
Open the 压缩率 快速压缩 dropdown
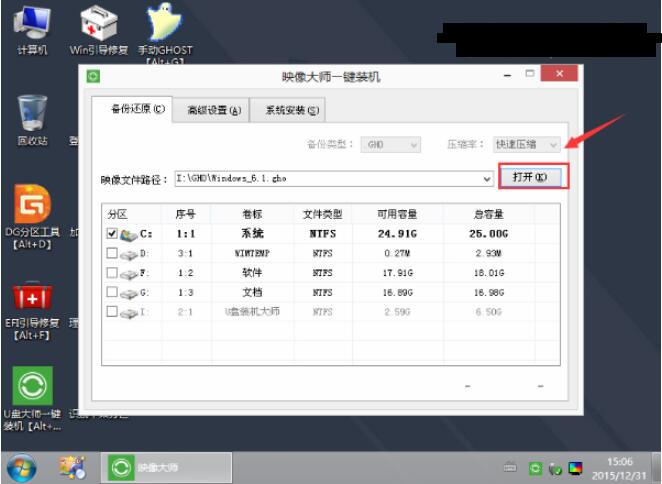tap(527, 144)
